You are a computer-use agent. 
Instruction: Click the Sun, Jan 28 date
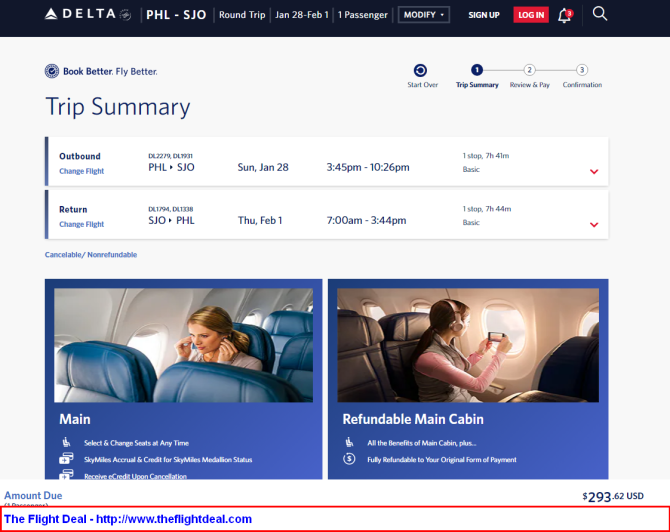pos(263,167)
